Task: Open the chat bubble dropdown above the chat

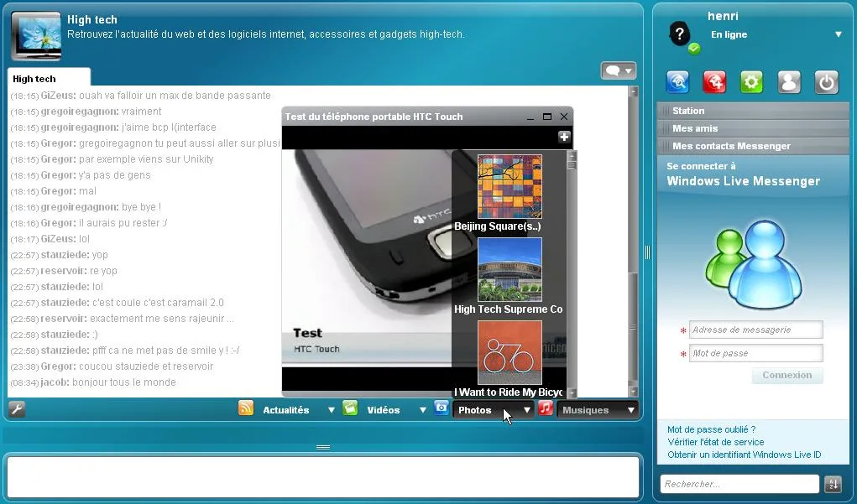Action: (618, 70)
